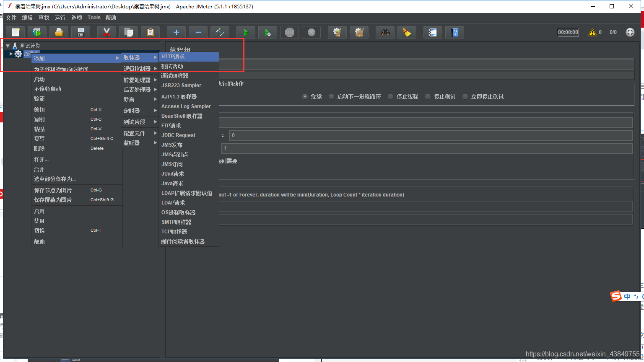Click the warning triangle log icon
644x362 pixels.
(x=592, y=32)
